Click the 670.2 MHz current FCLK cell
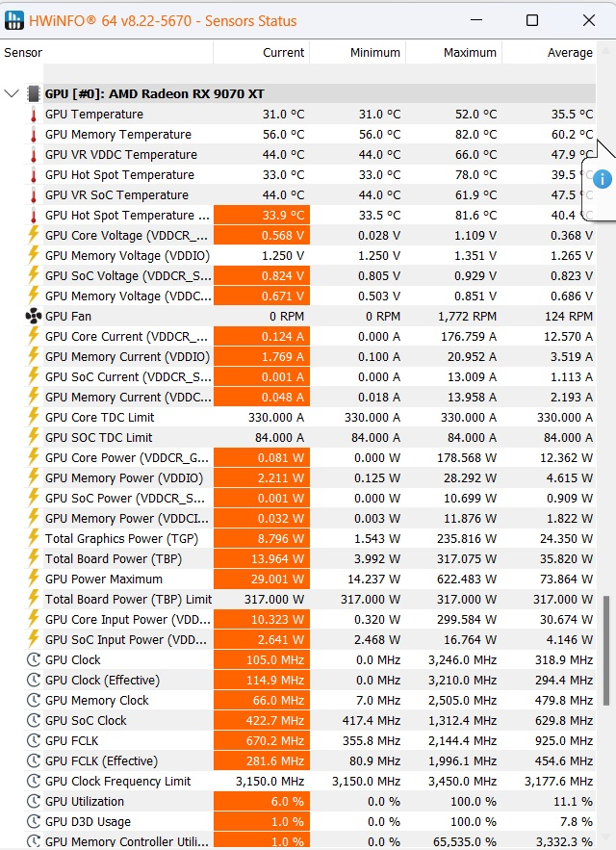This screenshot has height=850, width=616. [x=262, y=740]
